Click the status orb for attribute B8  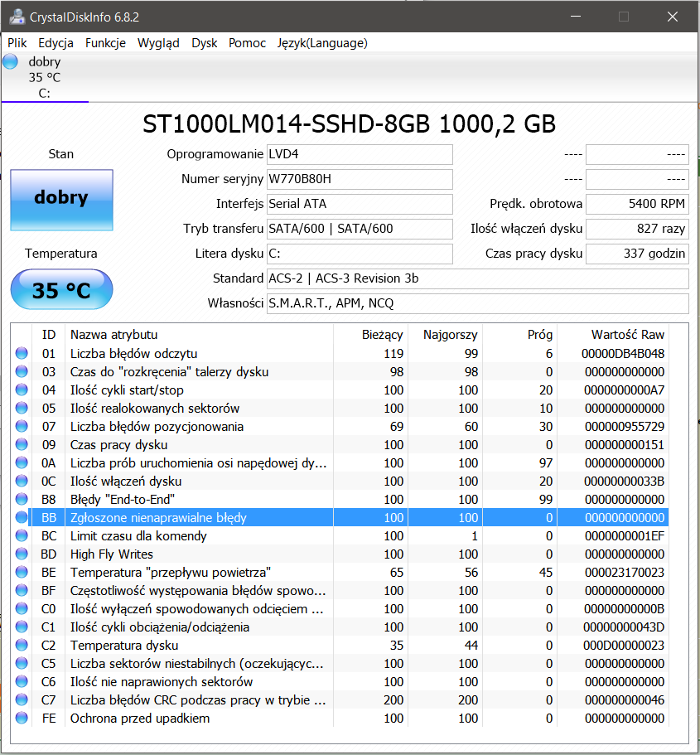pyautogui.click(x=22, y=499)
